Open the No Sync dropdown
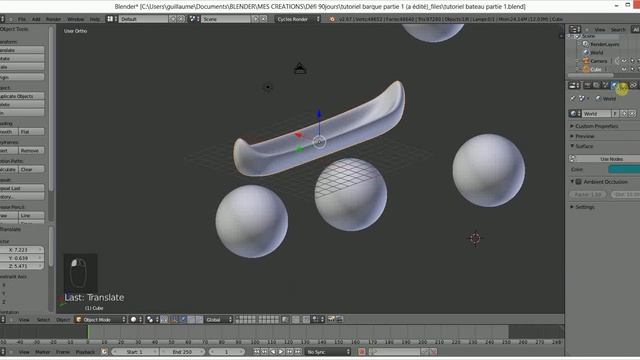640x360 pixels. 328,351
